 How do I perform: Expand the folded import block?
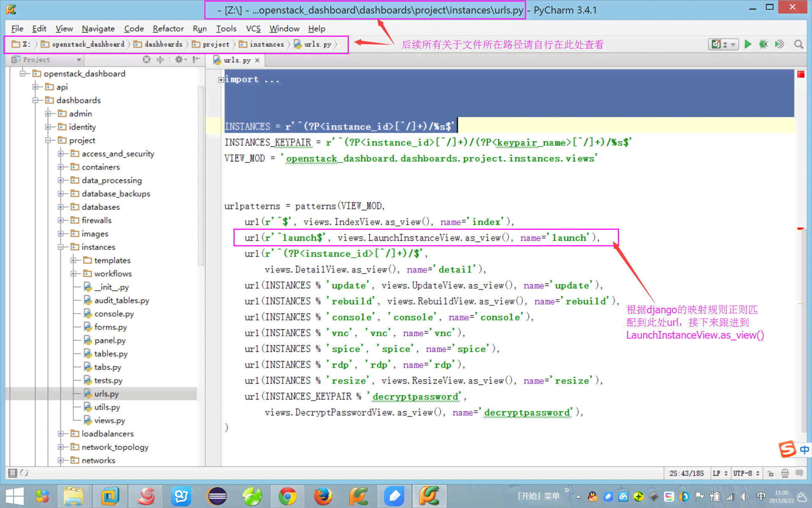coord(221,80)
